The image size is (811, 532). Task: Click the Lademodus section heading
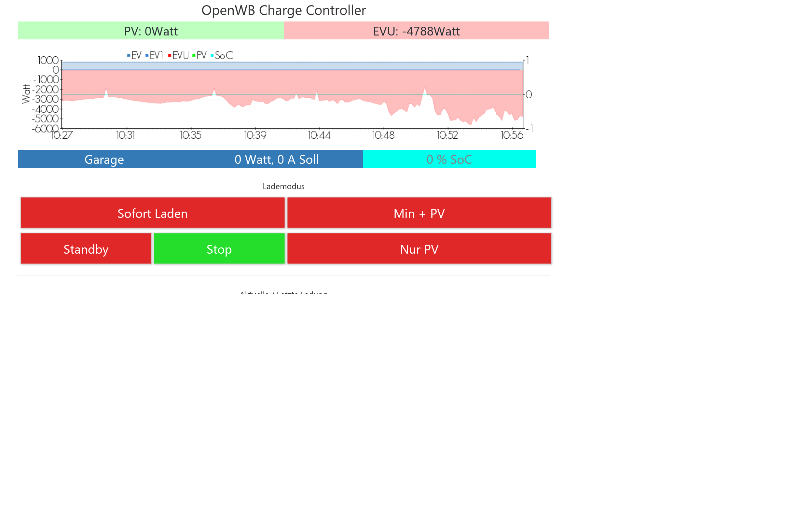[x=283, y=186]
